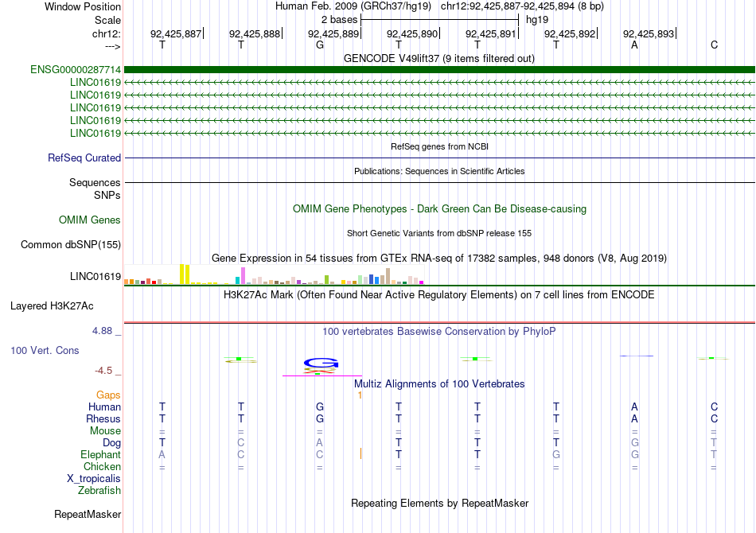This screenshot has height=533, width=756.
Task: Click base G in the reference sequence row
Action: point(320,45)
